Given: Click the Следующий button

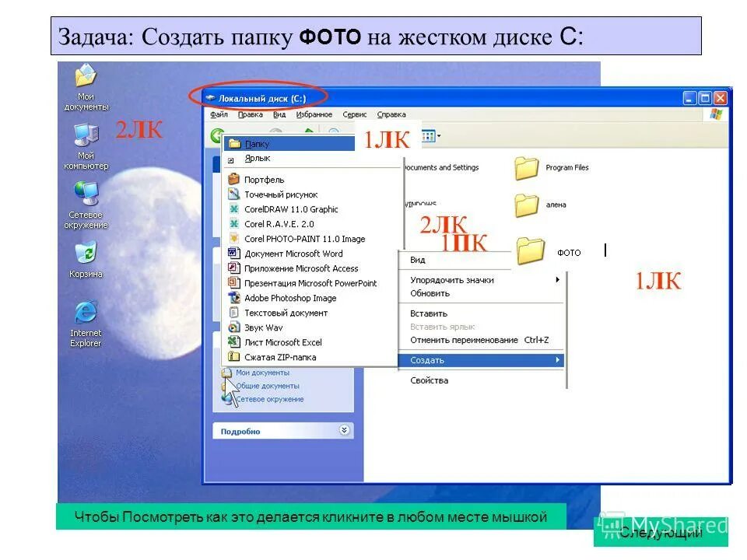Looking at the screenshot, I should pos(661,531).
